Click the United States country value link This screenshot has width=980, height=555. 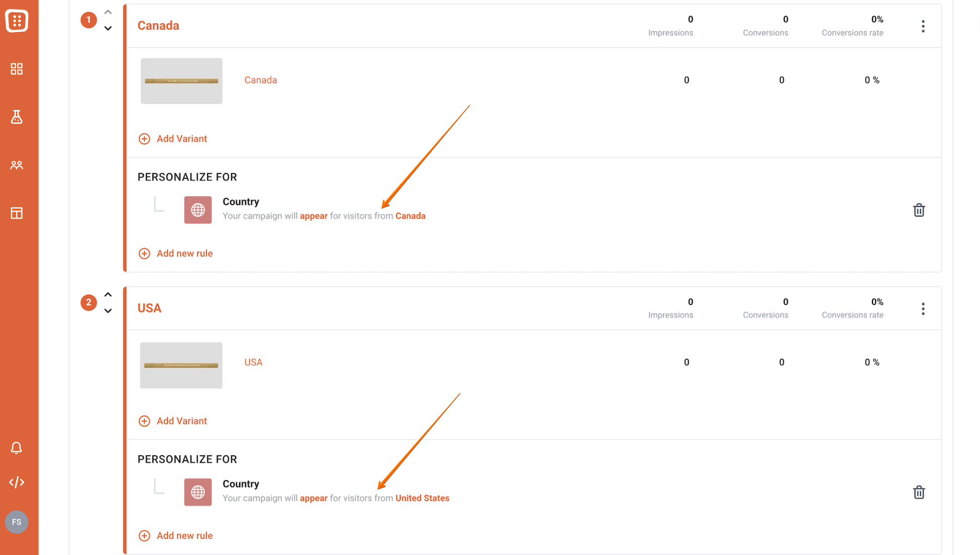[422, 498]
